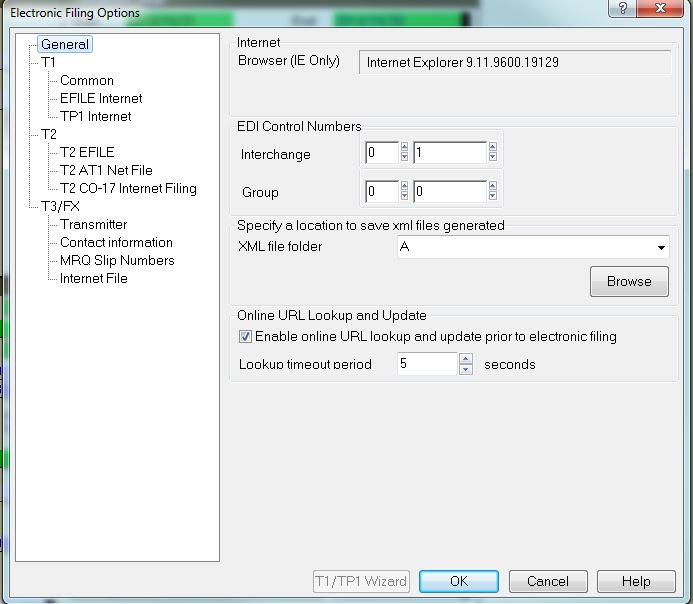Click the Browse button
Screen dimensions: 693x604
(629, 281)
